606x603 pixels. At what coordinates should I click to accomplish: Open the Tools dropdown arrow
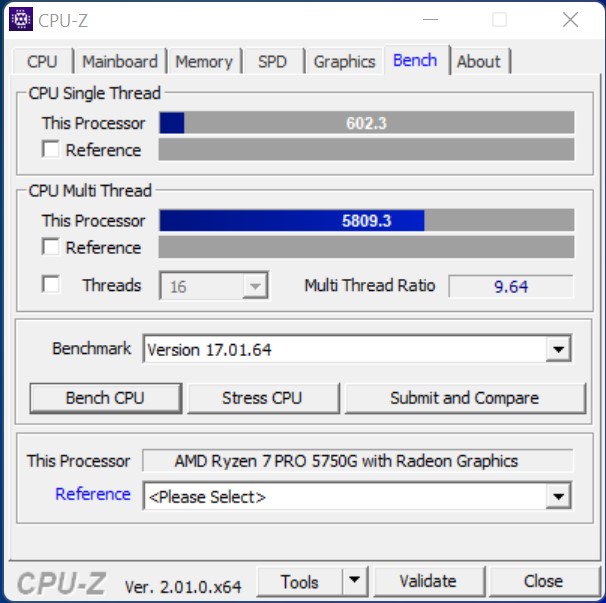click(355, 581)
